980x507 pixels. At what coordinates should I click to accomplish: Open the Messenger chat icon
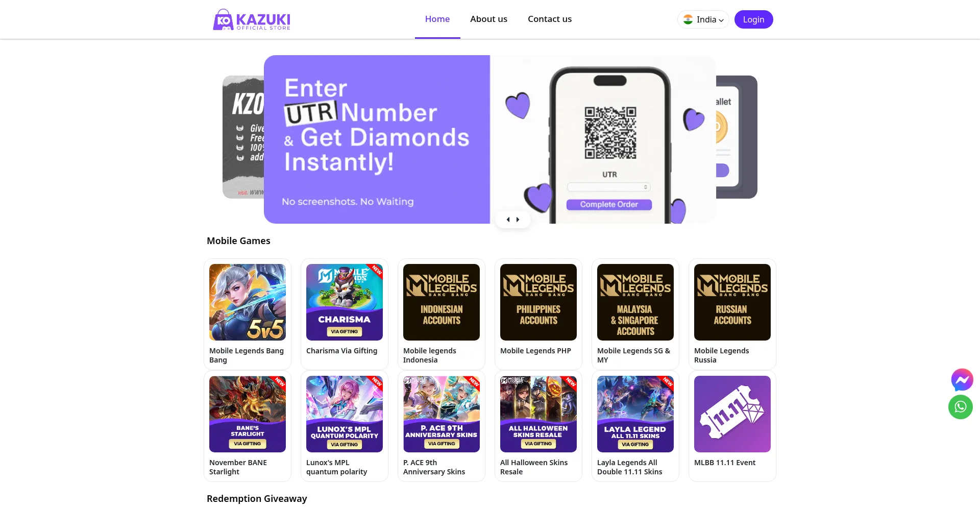pos(962,380)
